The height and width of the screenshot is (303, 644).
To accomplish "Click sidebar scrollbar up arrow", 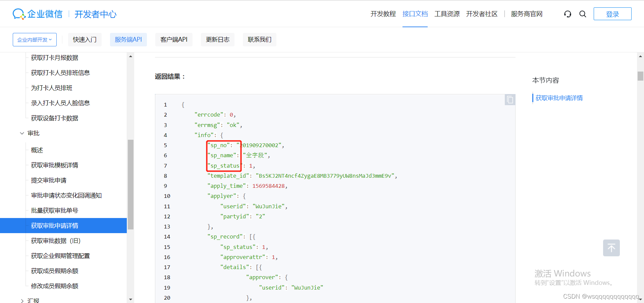I will coord(130,56).
